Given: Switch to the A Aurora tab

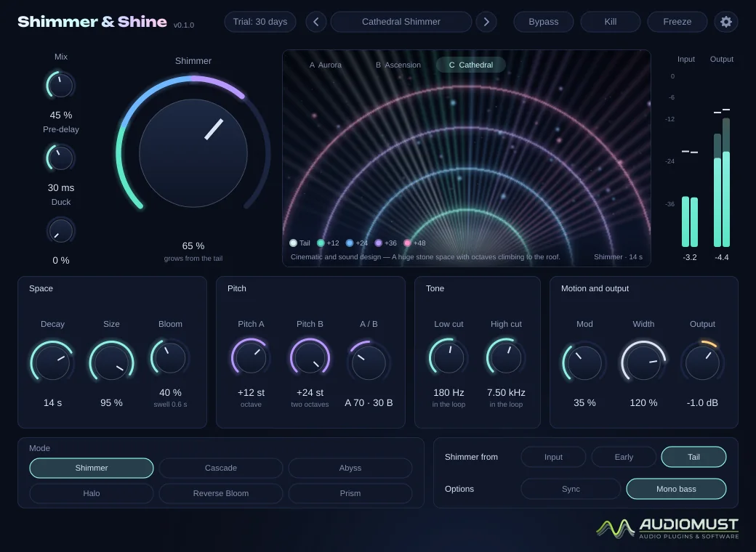Looking at the screenshot, I should (x=326, y=65).
